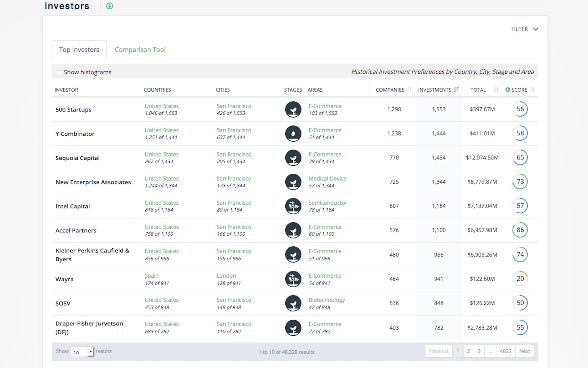Sort by the Investments column arrows
The image size is (588, 368).
point(456,89)
